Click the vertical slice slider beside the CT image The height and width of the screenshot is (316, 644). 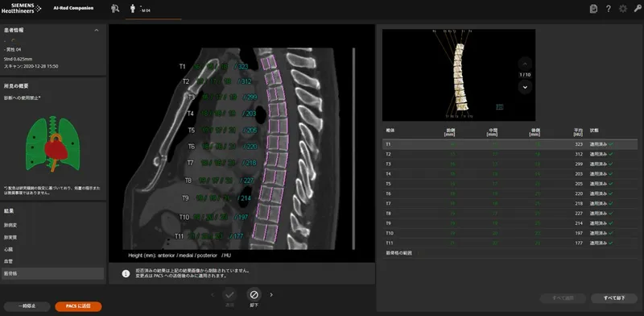pos(353,148)
